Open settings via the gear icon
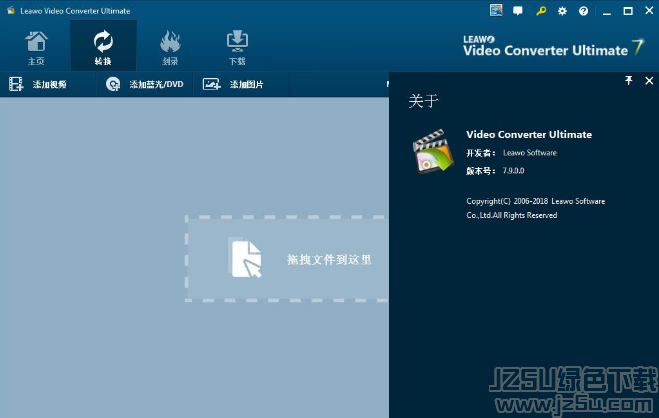Viewport: 659px width, 418px height. point(562,11)
